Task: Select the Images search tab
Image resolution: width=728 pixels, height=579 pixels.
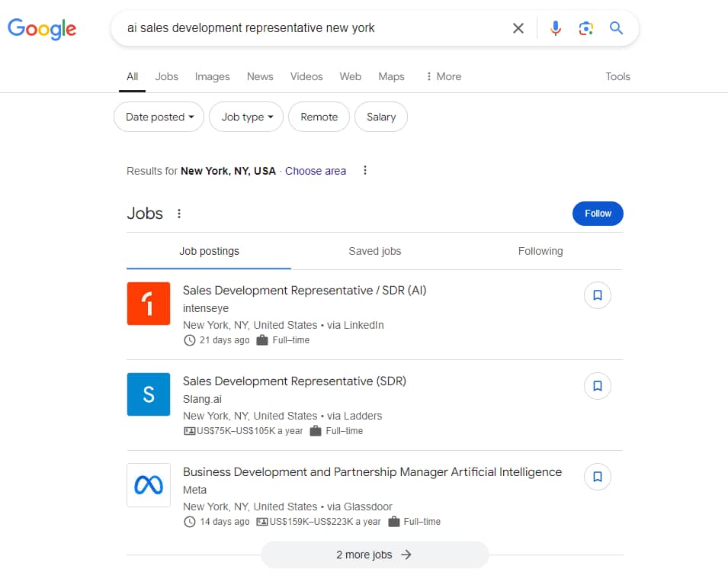Action: (212, 76)
